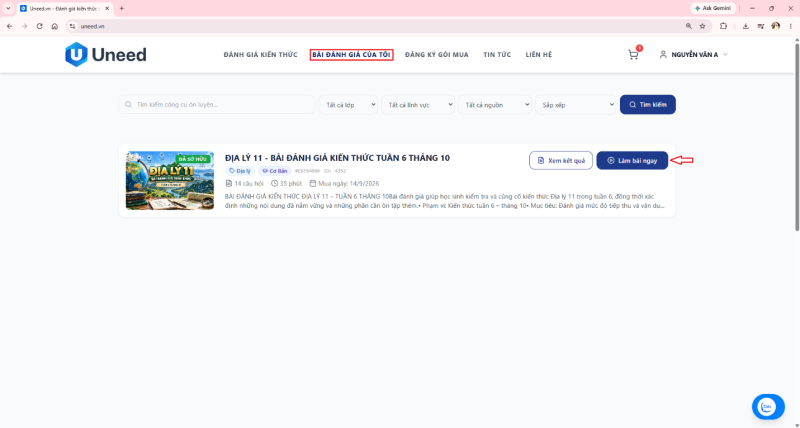Click the Chrome back arrow
800x428 pixels.
pos(10,26)
